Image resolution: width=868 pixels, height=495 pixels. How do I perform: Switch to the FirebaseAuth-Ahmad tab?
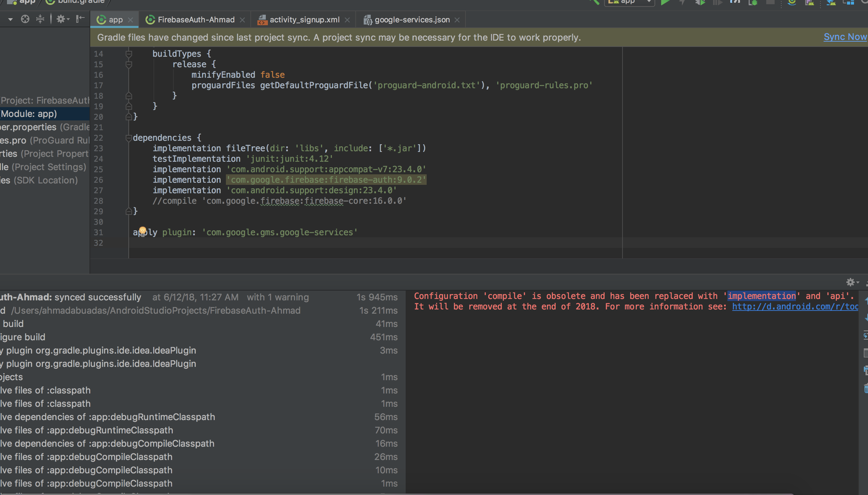click(195, 20)
